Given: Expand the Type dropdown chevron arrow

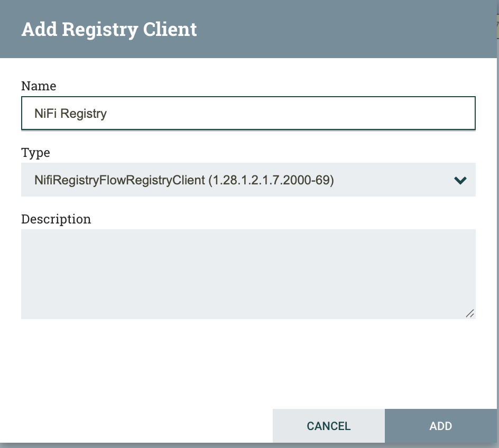Looking at the screenshot, I should [x=460, y=180].
